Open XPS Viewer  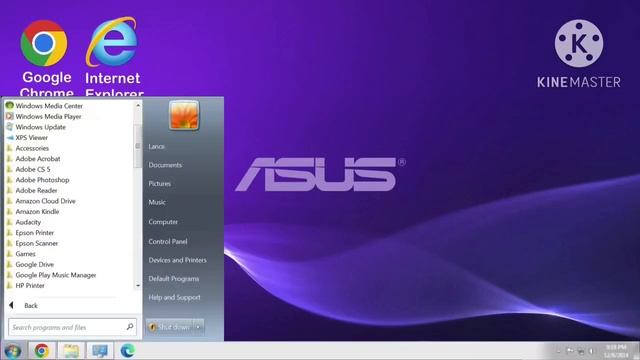pos(27,138)
